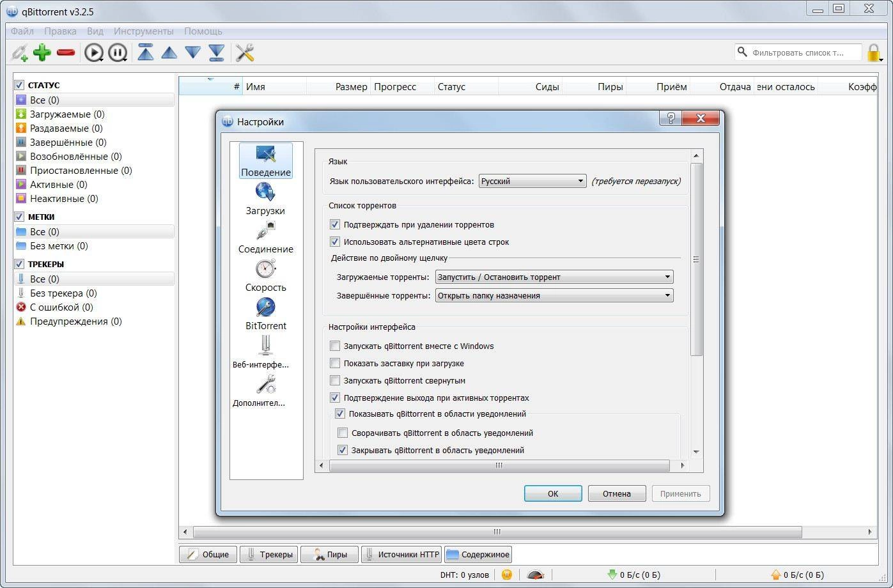The height and width of the screenshot is (588, 893).
Task: Click the help question mark in Настройки dialog
Action: [x=671, y=118]
